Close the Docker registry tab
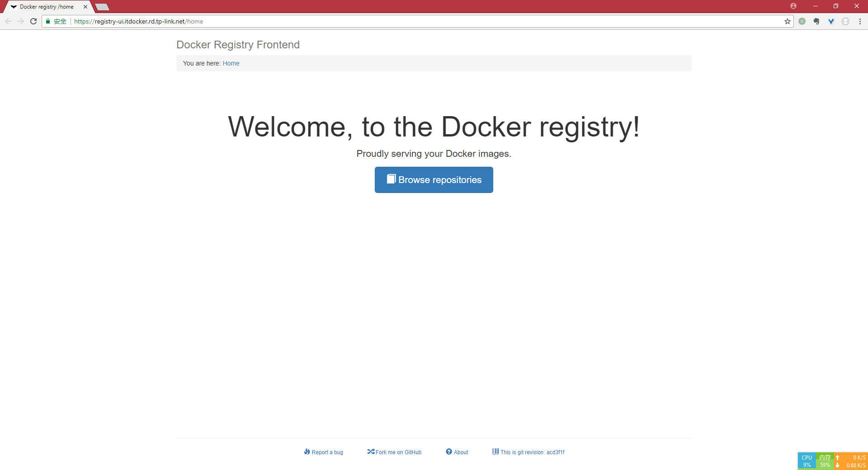The width and height of the screenshot is (868, 470). pyautogui.click(x=85, y=7)
